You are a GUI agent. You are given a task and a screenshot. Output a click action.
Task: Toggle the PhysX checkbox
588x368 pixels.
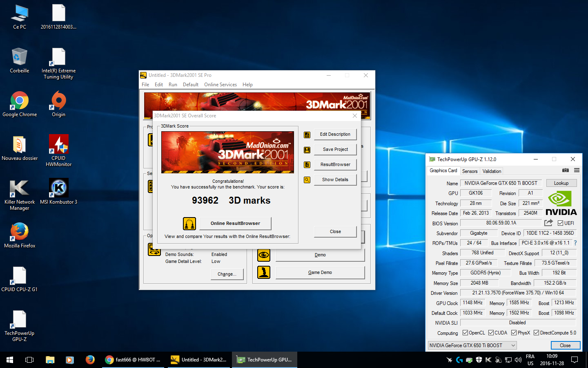pos(514,333)
